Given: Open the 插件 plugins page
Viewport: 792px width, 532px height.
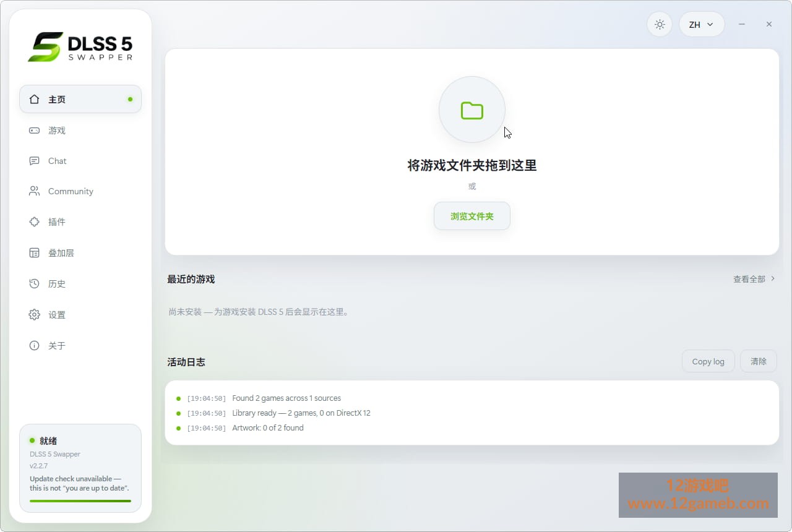Looking at the screenshot, I should tap(80, 222).
